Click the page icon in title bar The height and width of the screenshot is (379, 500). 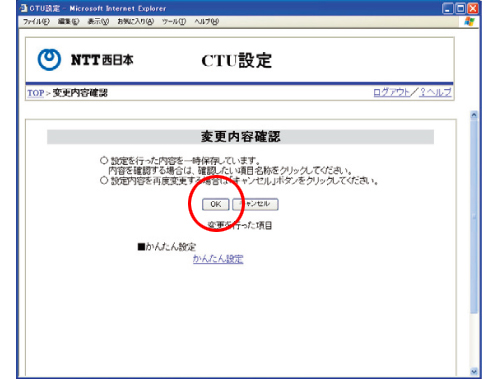24,8
